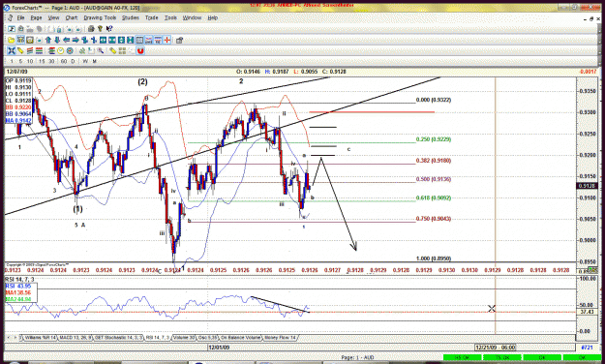Click the blue left arrow toolbar icon
Viewport: 605px width, 364px height.
[67, 40]
